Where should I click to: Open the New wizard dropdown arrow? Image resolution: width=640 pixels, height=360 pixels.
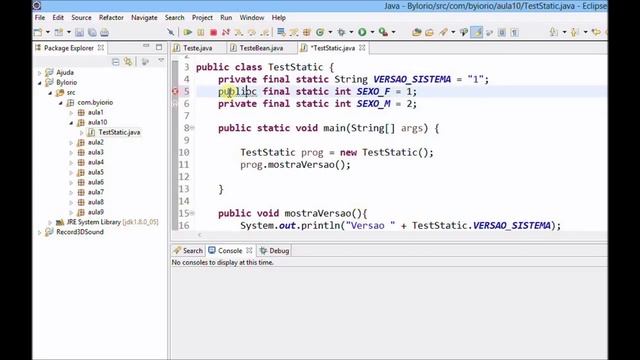click(48, 32)
